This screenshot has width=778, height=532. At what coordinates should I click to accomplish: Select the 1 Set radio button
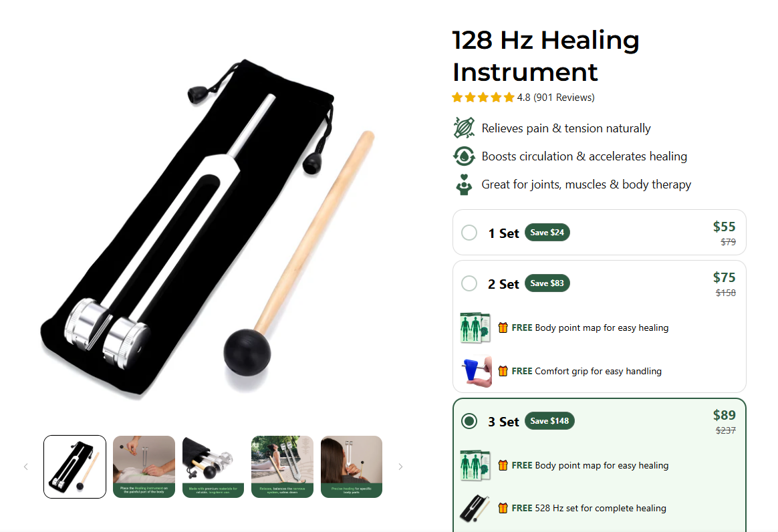click(x=469, y=233)
